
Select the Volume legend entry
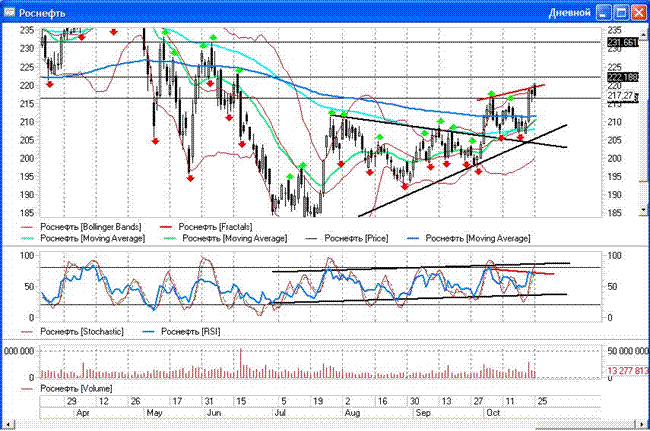point(67,389)
